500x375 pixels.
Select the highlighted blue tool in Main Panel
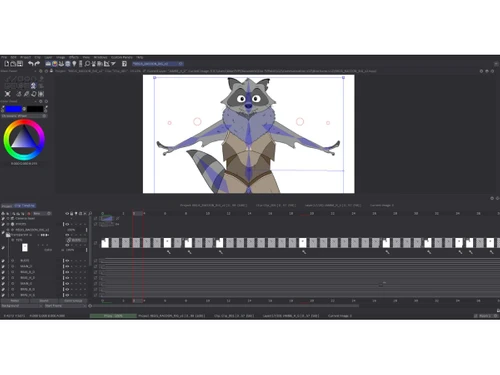tap(33, 86)
